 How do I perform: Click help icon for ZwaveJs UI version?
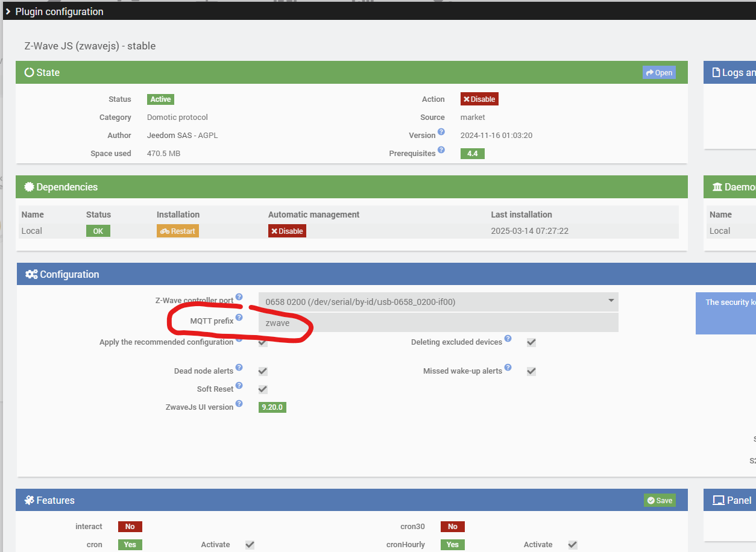click(x=239, y=404)
